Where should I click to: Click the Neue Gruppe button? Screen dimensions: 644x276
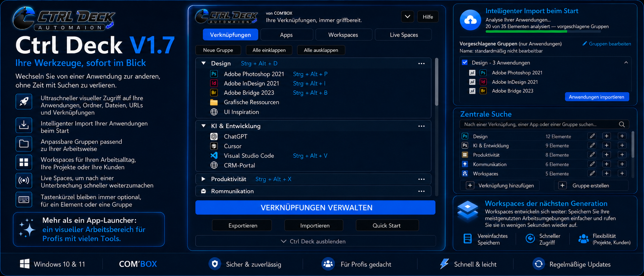pyautogui.click(x=218, y=50)
